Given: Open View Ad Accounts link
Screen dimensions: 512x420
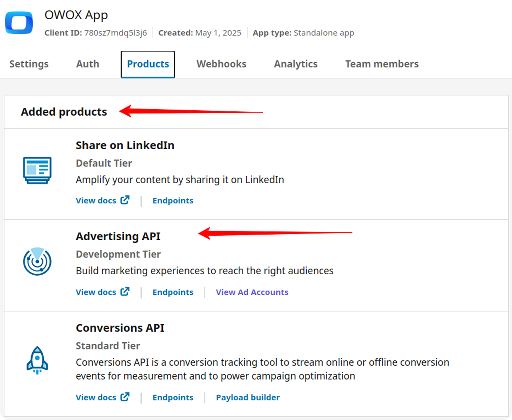Looking at the screenshot, I should click(252, 292).
